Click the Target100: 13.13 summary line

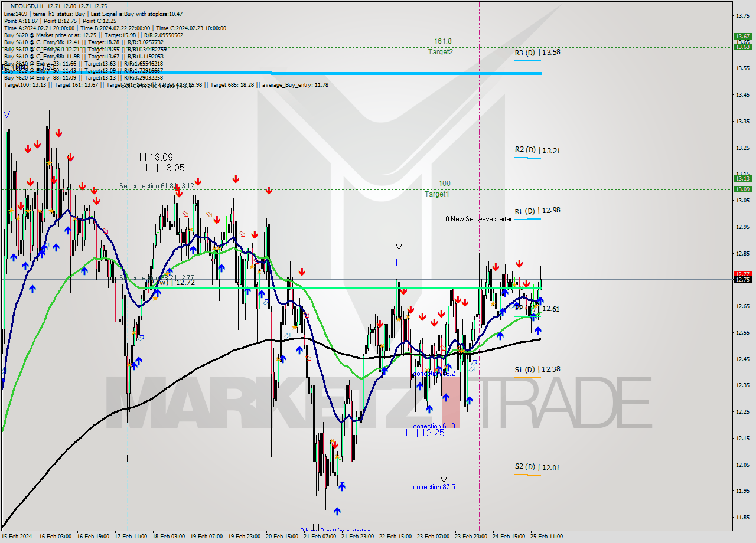(166, 84)
